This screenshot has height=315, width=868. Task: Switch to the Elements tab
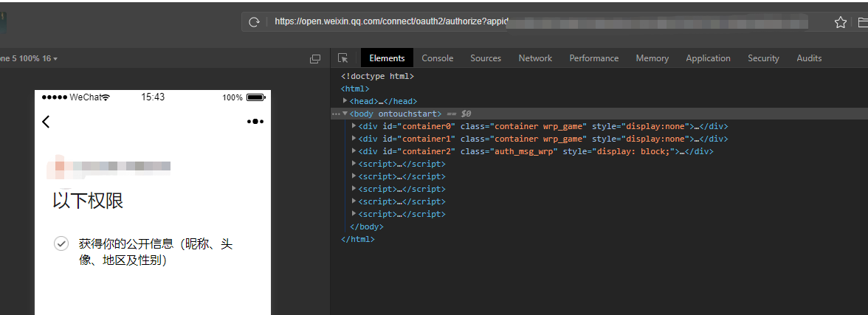[x=387, y=58]
